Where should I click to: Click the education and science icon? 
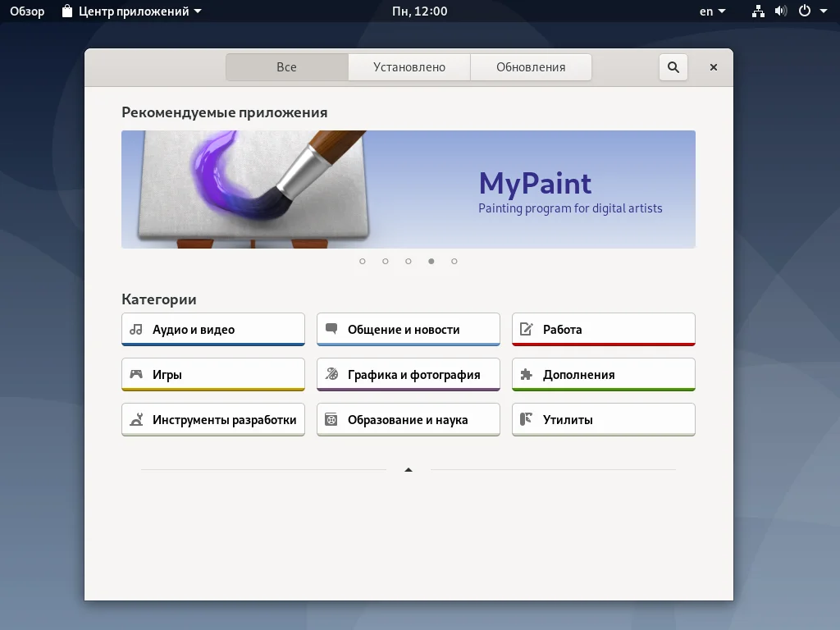tap(331, 419)
